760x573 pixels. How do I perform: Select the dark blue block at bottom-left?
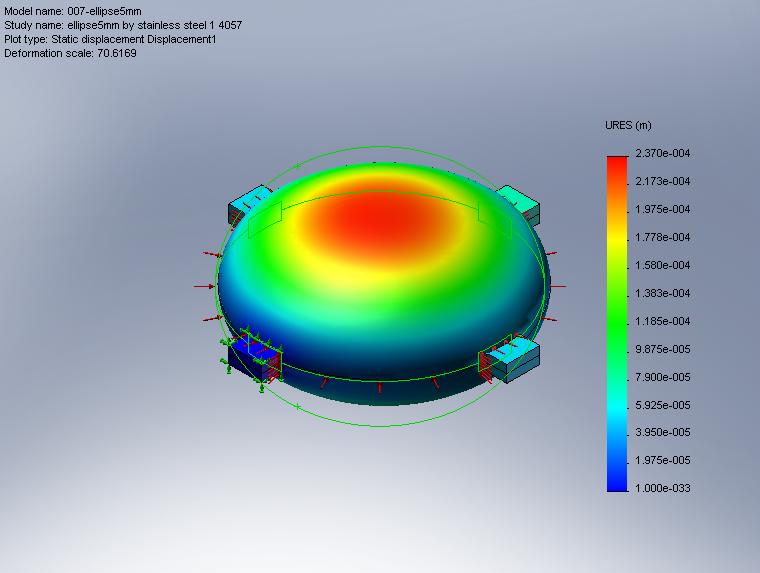point(254,362)
